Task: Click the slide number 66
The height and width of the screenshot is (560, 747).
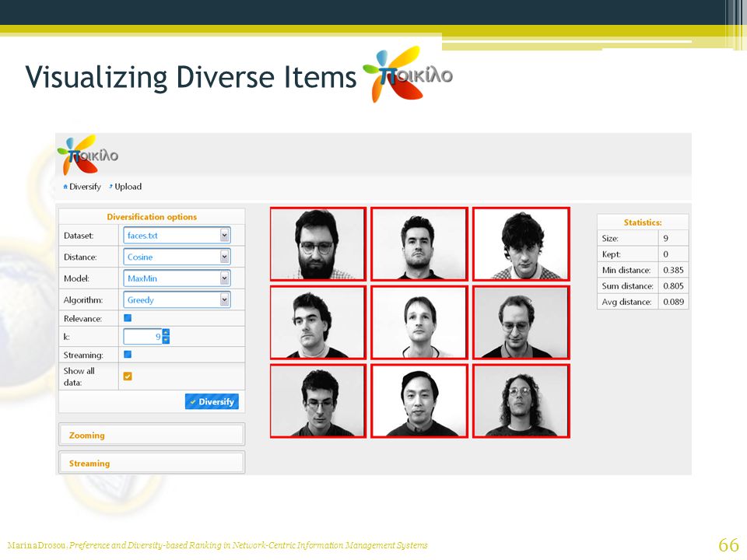Action: [728, 544]
